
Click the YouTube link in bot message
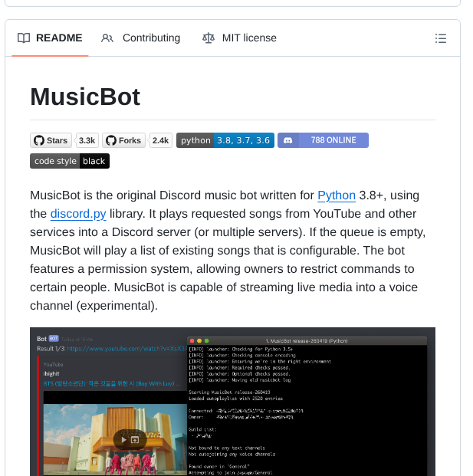[127, 349]
